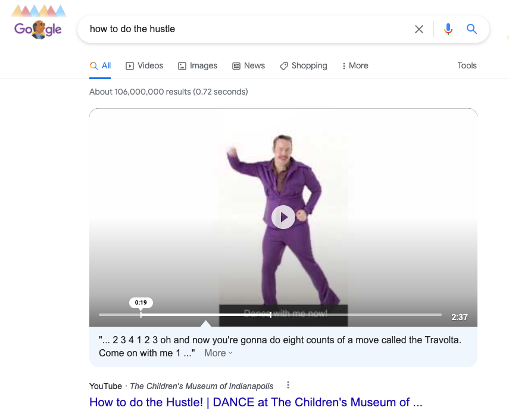Play the Hustle dance video
This screenshot has height=420, width=509.
[x=283, y=217]
